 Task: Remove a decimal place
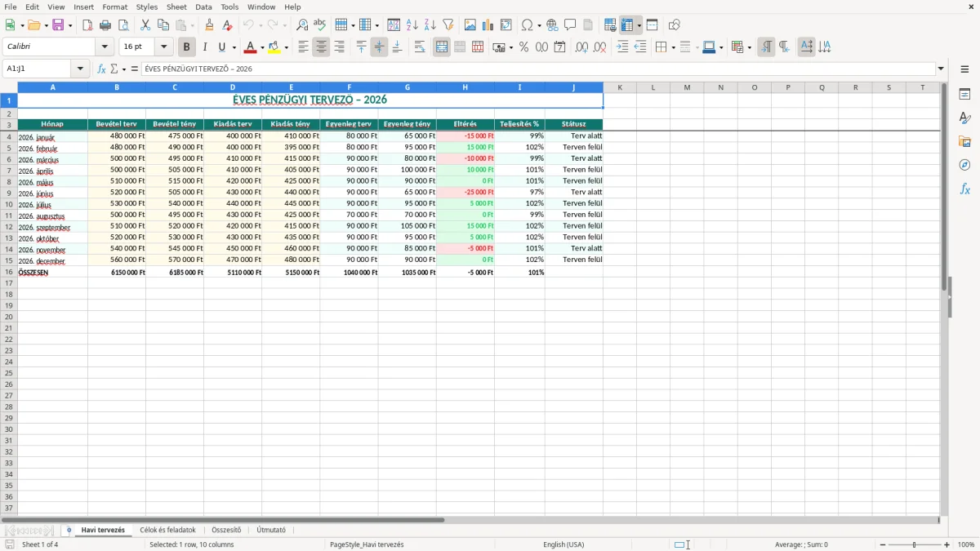[x=599, y=47]
